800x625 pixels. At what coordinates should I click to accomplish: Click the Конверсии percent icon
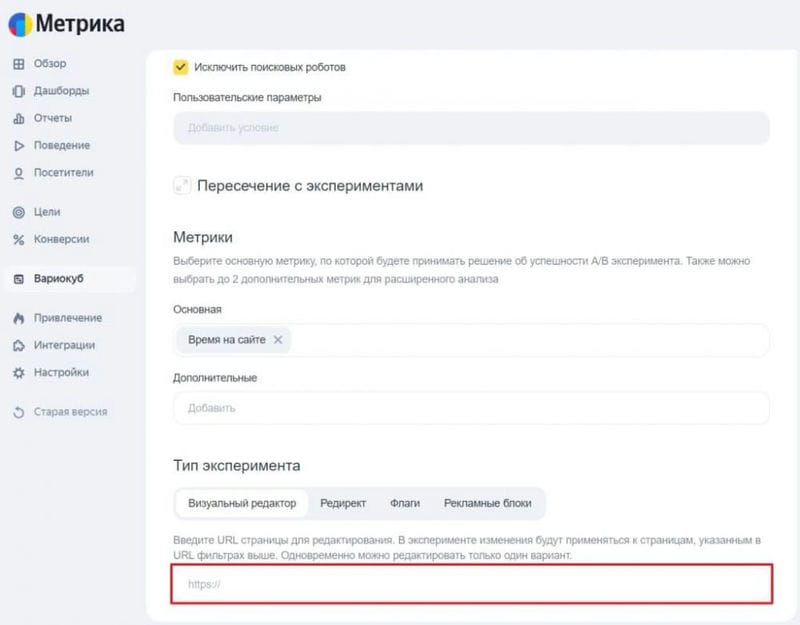(19, 240)
